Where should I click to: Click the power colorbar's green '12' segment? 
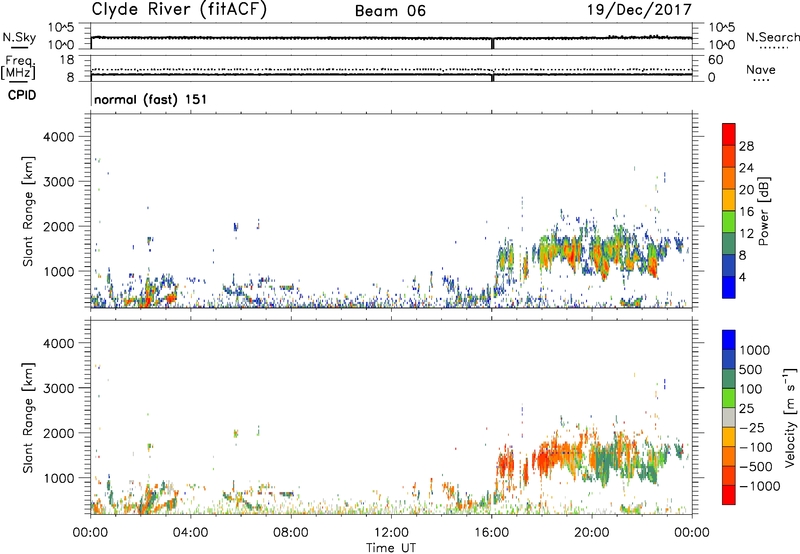pos(729,222)
